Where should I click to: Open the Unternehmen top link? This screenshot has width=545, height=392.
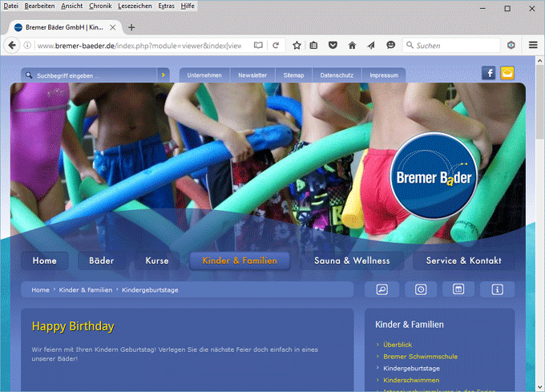click(x=204, y=75)
